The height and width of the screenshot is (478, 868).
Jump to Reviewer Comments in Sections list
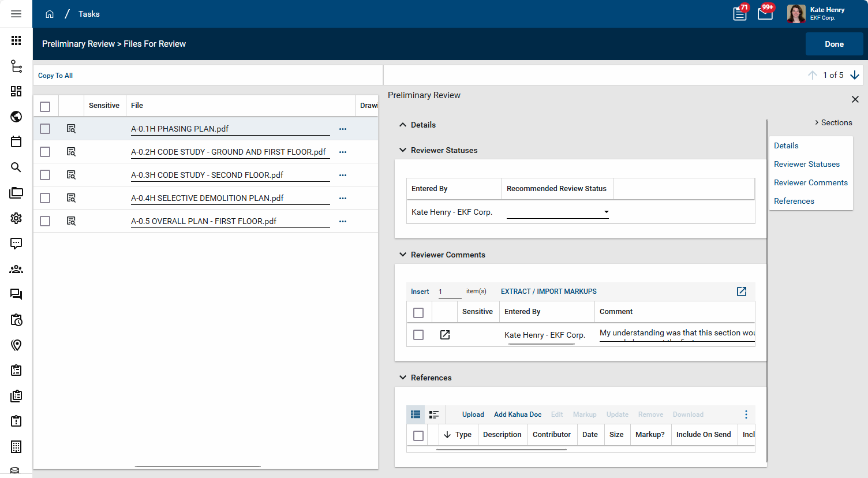pyautogui.click(x=810, y=182)
